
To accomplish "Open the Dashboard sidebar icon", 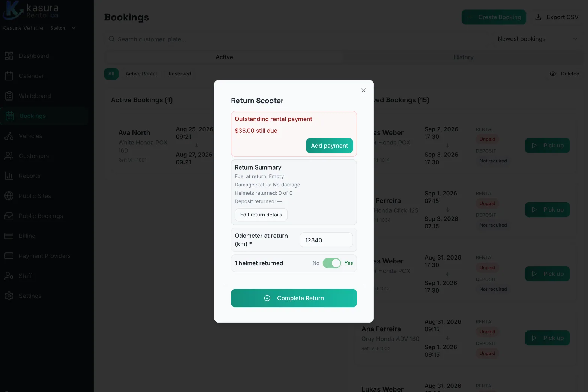I will click(x=9, y=56).
